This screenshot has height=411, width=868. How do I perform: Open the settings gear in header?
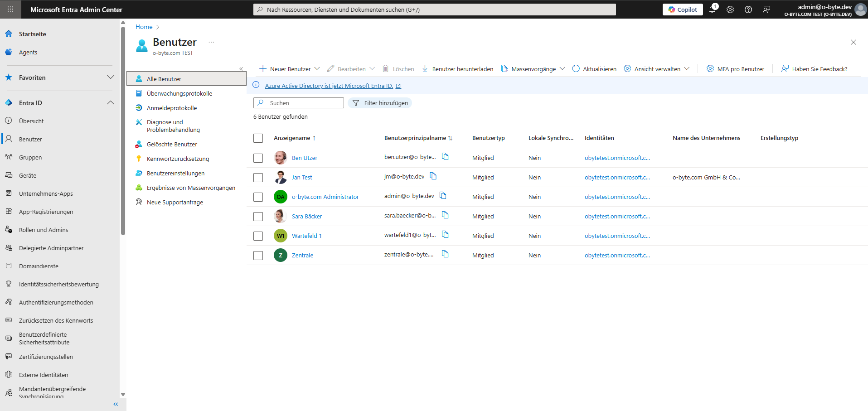coord(730,10)
